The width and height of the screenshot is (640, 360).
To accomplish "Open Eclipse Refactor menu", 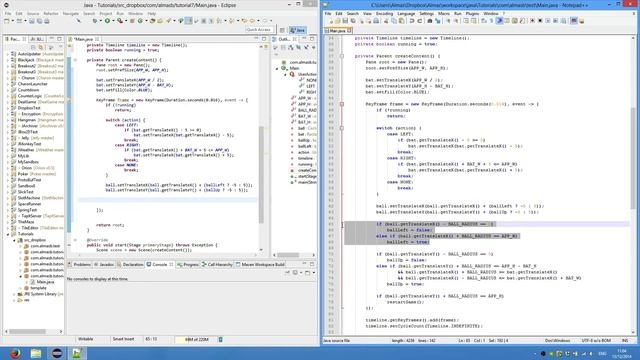I will click(51, 13).
